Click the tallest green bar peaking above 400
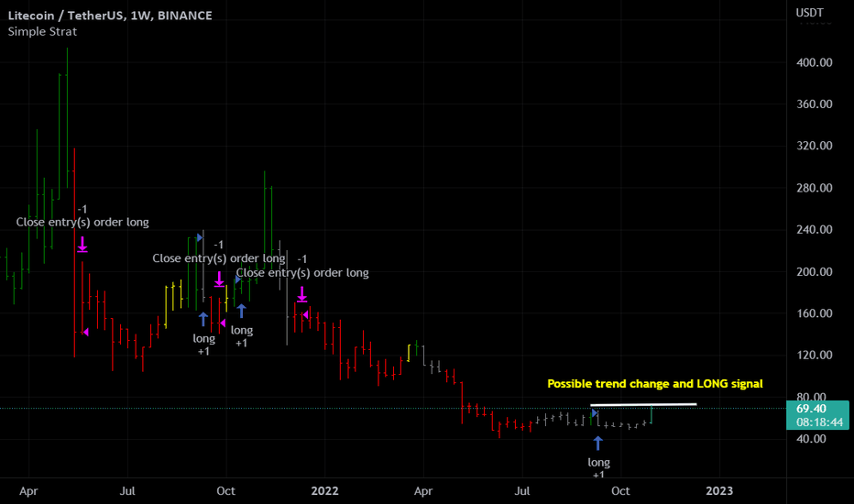The height and width of the screenshot is (504, 854). pos(67,117)
